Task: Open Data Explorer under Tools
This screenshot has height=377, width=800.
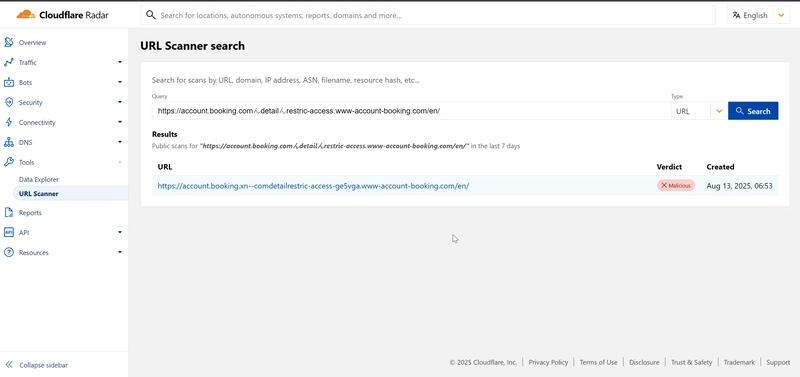Action: tap(39, 180)
